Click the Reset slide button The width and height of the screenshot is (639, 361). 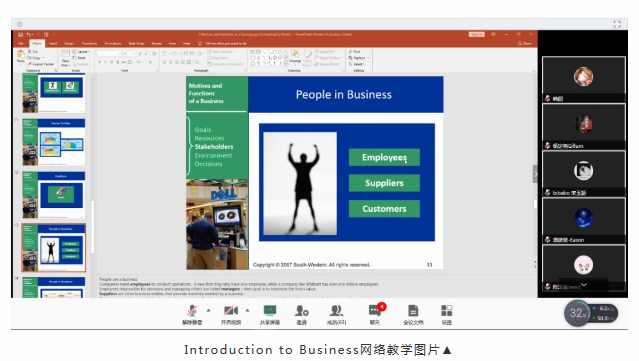[x=79, y=58]
